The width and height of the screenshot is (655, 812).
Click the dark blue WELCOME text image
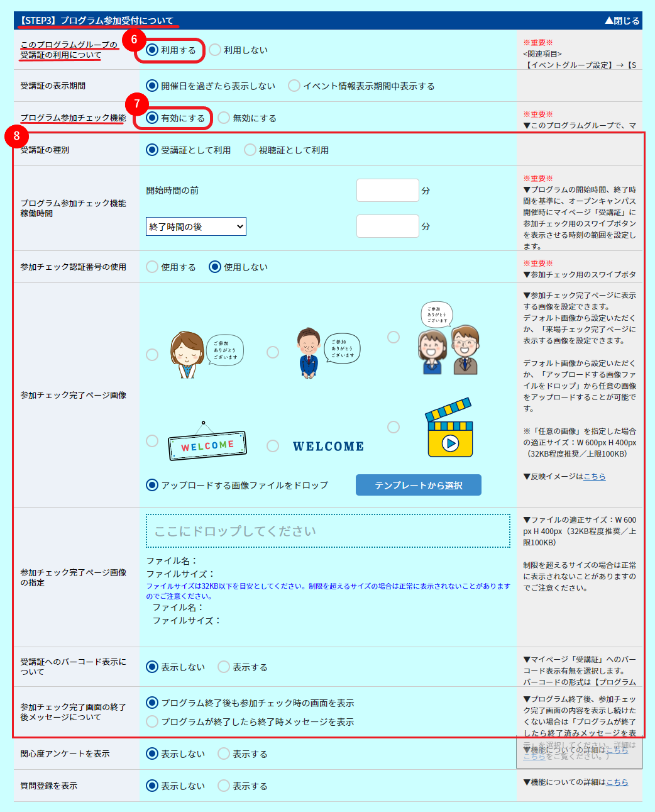(328, 446)
